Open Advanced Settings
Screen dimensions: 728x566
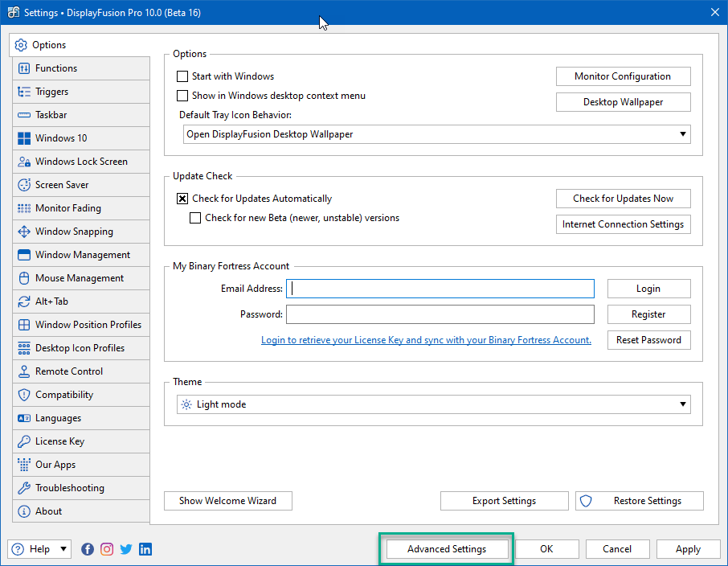point(447,549)
